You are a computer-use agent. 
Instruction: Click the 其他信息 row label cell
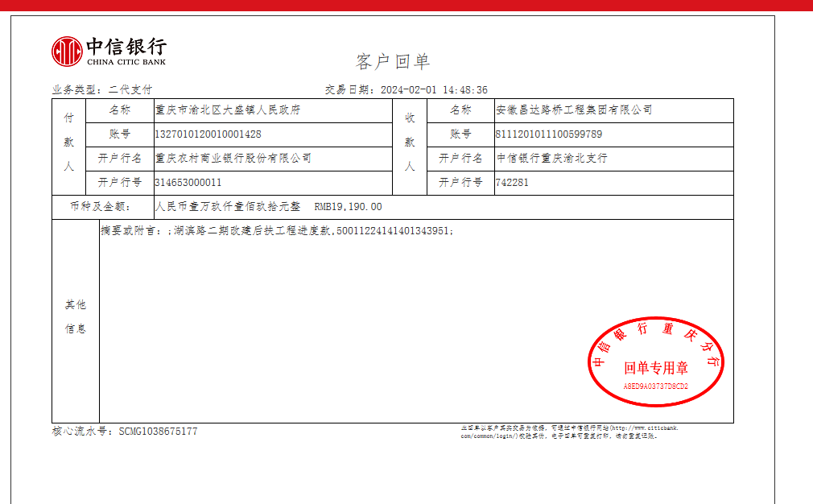(76, 317)
